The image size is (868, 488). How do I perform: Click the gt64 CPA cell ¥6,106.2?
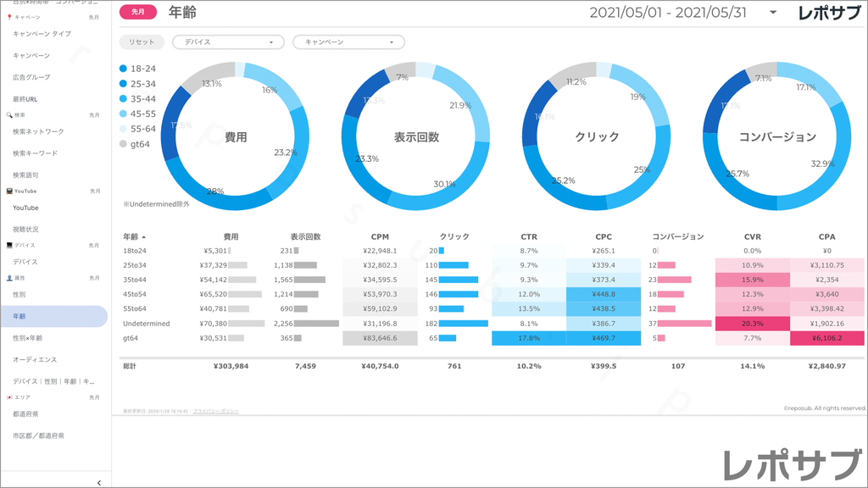click(826, 338)
